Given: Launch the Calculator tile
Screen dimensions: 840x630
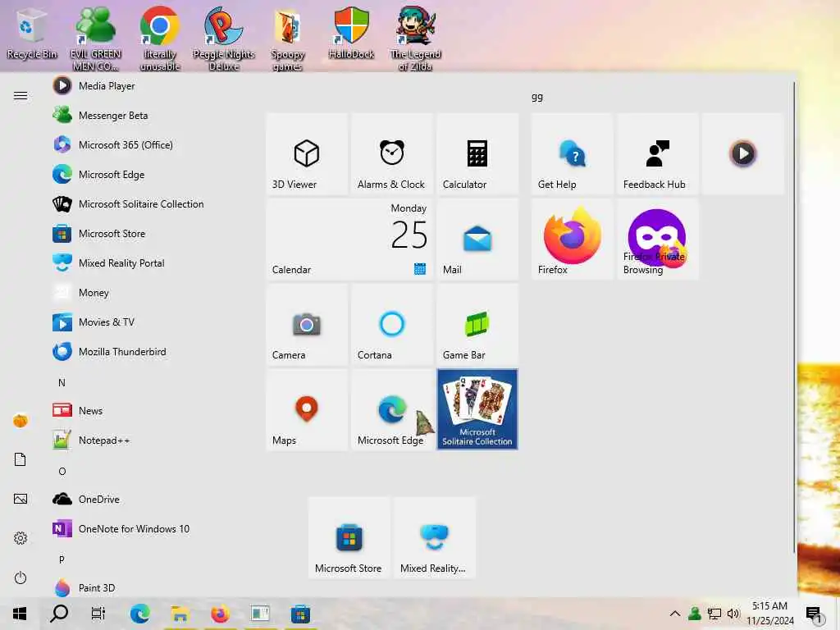Looking at the screenshot, I should [x=477, y=153].
